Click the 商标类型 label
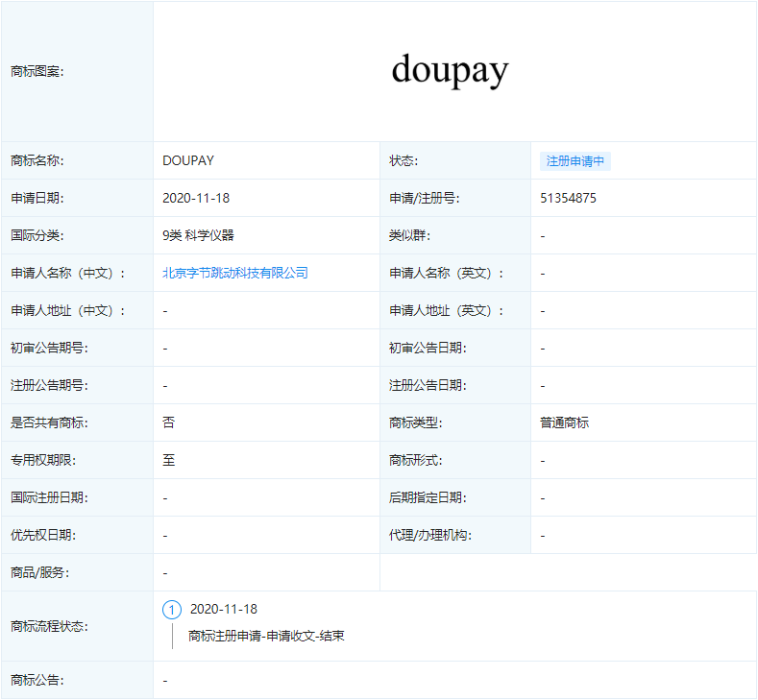 coord(416,422)
